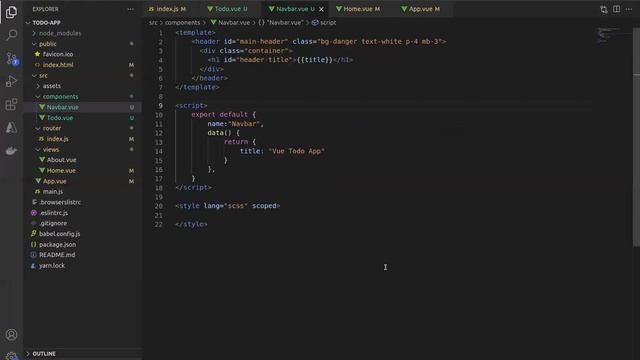Screen dimensions: 640x360
Task: Switch to the index.js tab
Action: pos(167,9)
